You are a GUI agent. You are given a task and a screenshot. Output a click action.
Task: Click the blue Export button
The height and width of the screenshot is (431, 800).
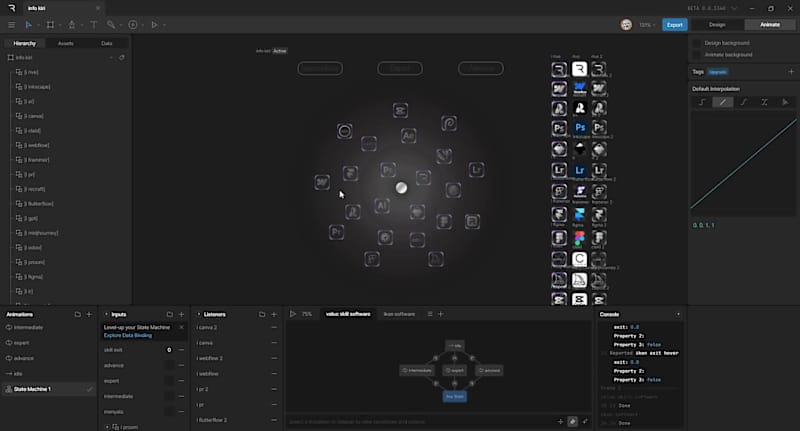click(674, 24)
